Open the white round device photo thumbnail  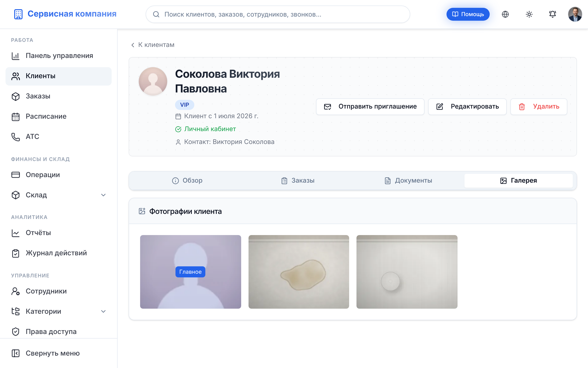click(407, 272)
